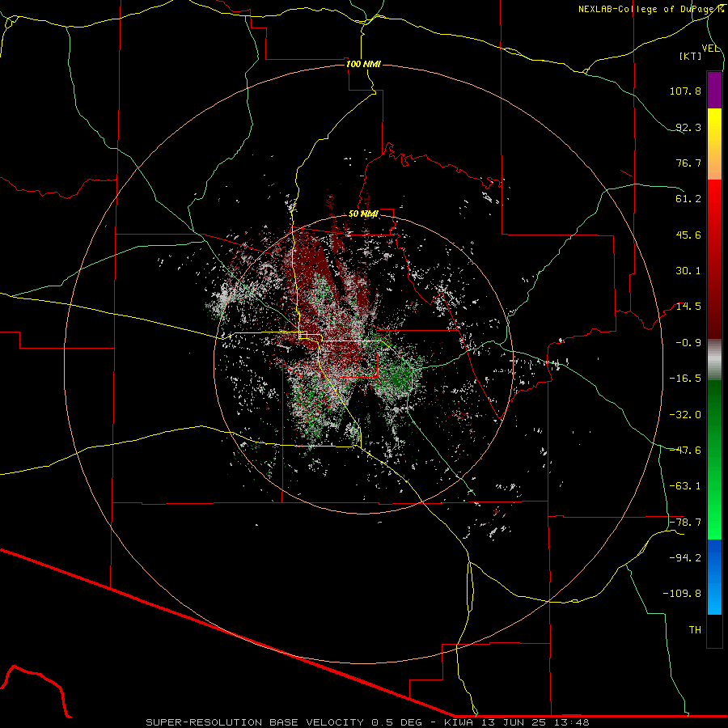Click the gray segment of the color bar

714,359
